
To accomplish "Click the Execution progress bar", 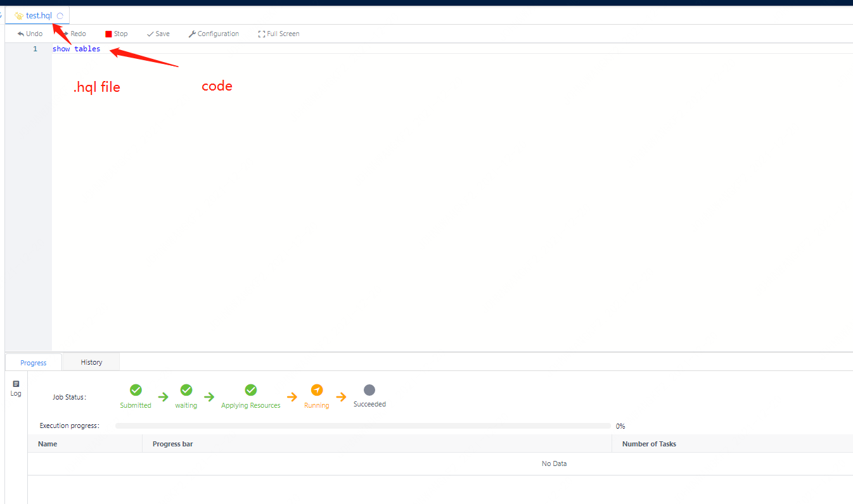I will [362, 426].
